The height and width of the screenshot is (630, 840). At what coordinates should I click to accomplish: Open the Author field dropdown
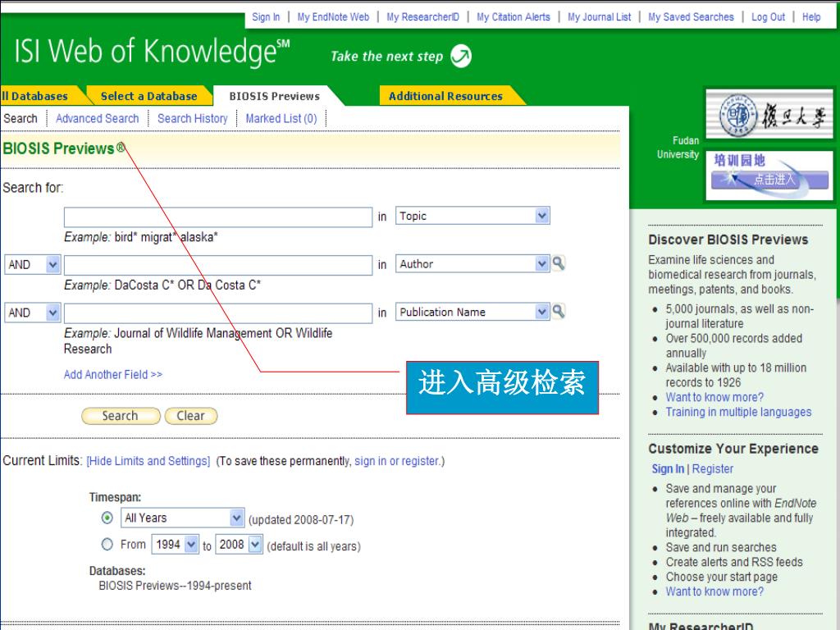pos(472,263)
